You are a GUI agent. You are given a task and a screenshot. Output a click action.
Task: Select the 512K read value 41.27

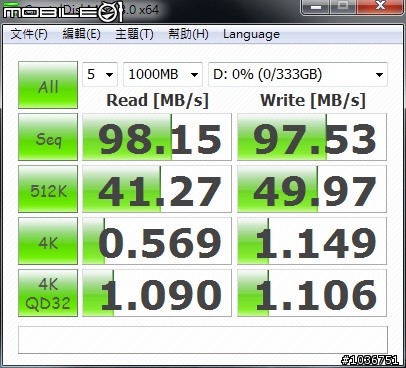pyautogui.click(x=157, y=189)
